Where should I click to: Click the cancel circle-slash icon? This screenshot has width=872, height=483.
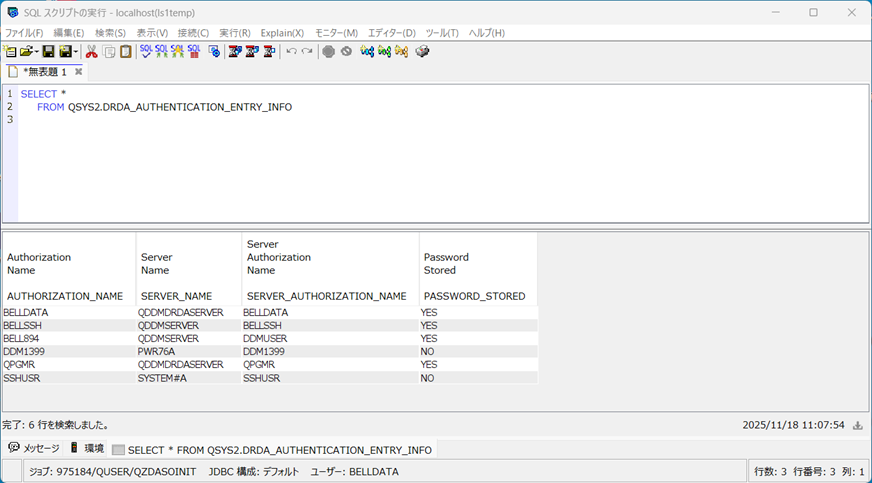346,51
